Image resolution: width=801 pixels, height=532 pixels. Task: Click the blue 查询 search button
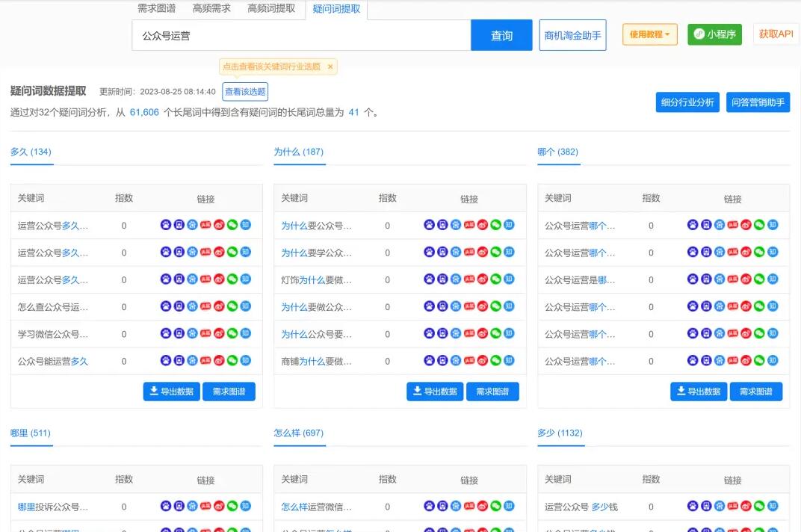[501, 35]
